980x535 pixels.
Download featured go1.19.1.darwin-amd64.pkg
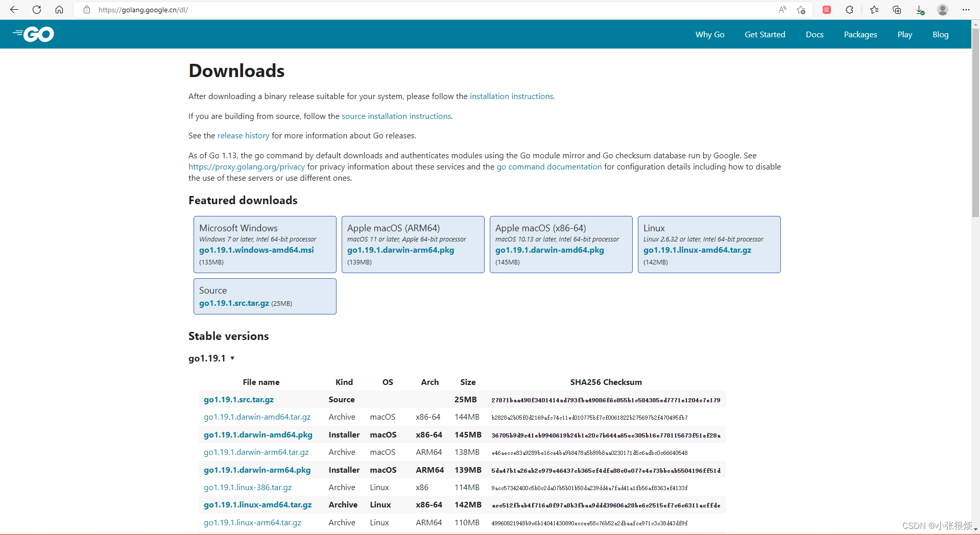coord(549,250)
